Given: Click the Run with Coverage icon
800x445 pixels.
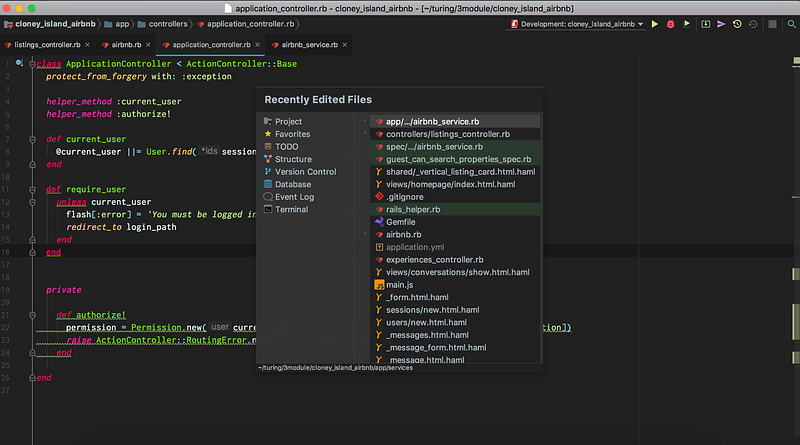Looking at the screenshot, I should click(x=688, y=23).
